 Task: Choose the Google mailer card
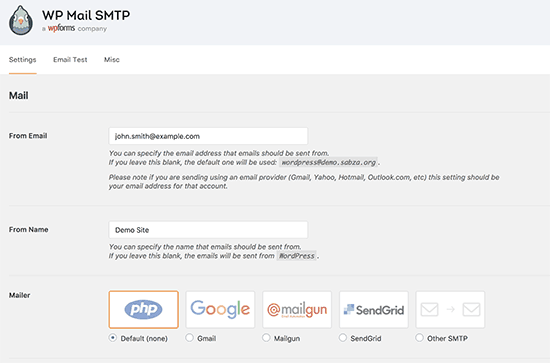click(x=220, y=309)
